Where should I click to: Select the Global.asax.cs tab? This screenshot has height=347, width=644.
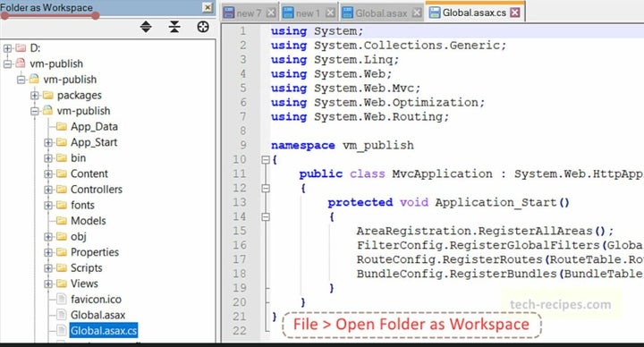(x=474, y=13)
